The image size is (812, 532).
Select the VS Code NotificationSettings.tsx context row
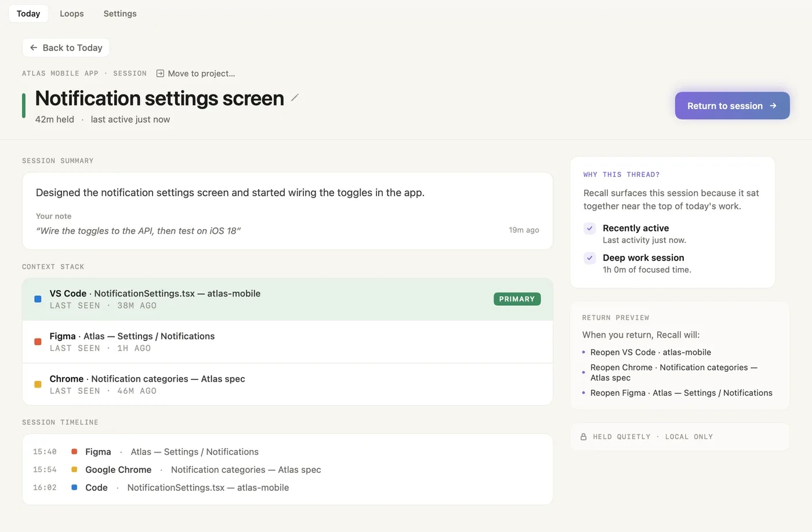click(287, 299)
